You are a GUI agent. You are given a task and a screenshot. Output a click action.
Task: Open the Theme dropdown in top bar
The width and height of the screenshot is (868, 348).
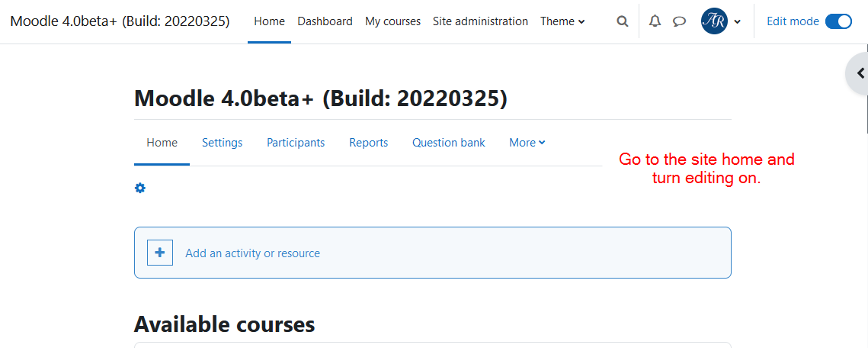[x=562, y=21]
